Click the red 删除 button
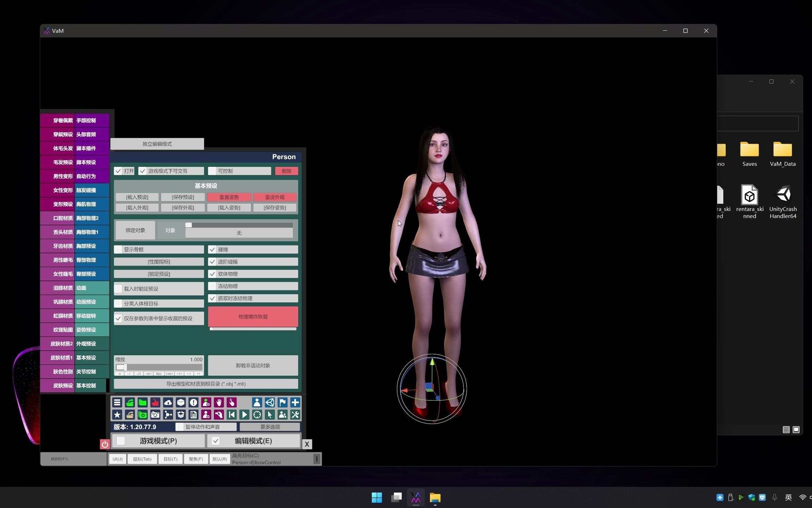Viewport: 812px width, 508px height. (287, 171)
